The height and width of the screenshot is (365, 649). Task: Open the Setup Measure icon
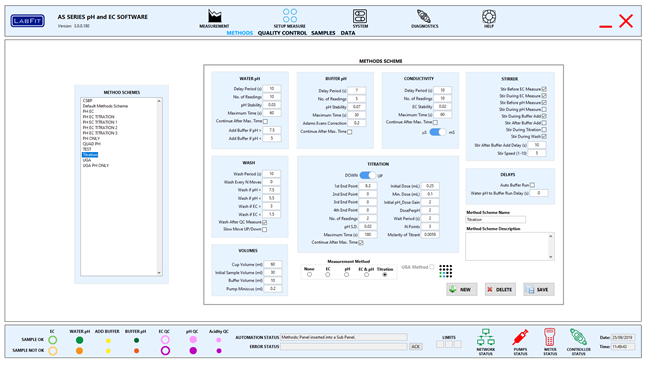pyautogui.click(x=290, y=16)
